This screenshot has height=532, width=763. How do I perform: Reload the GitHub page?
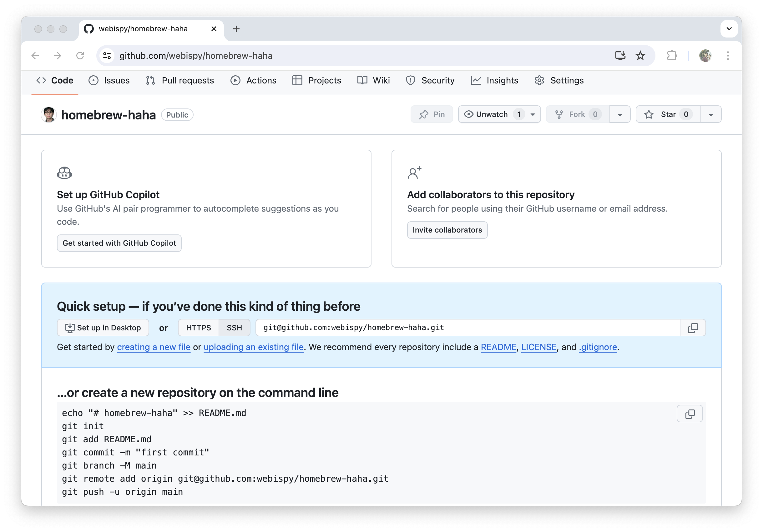click(x=80, y=55)
